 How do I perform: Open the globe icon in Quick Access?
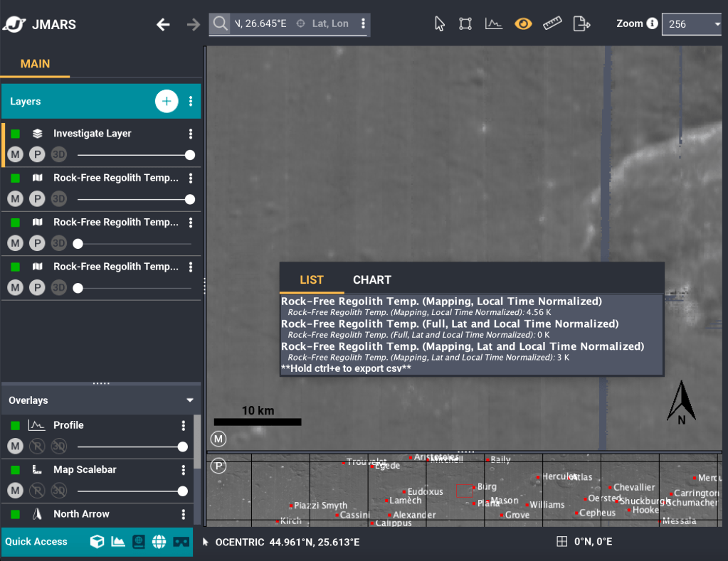pos(159,542)
